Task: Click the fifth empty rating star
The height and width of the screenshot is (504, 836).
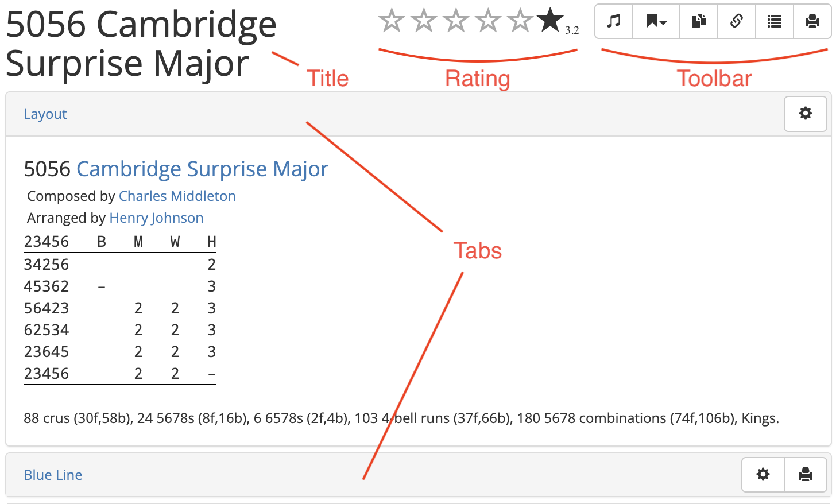Action: [x=520, y=21]
